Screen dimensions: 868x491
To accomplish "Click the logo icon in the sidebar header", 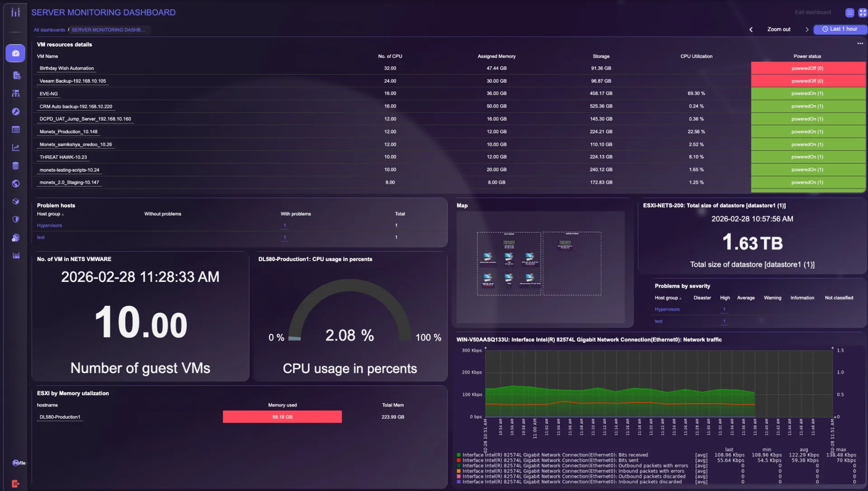I will (15, 12).
